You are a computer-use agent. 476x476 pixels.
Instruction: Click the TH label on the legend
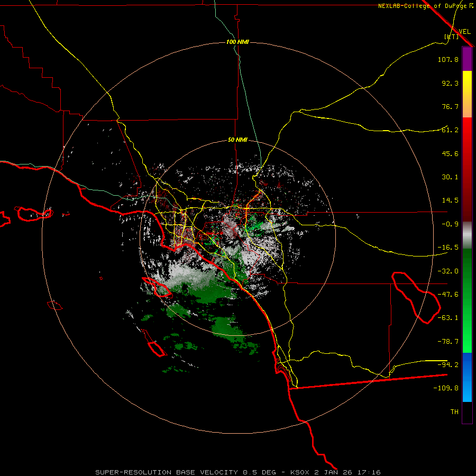point(454,412)
